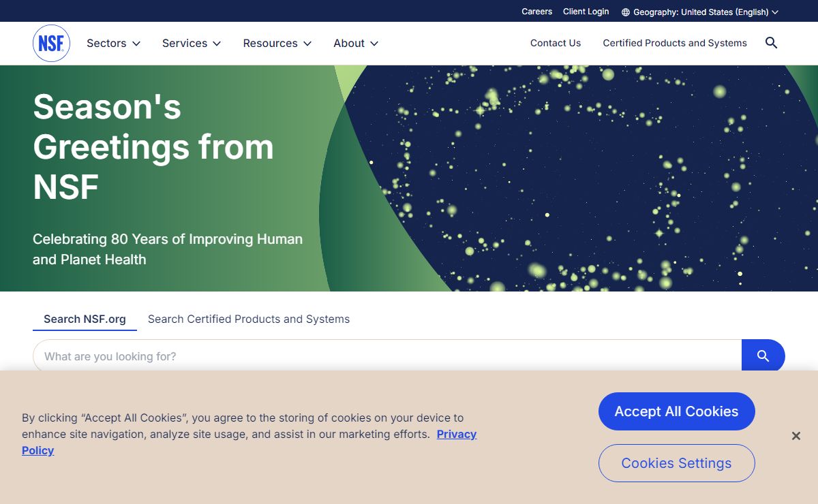Click the NSF logo

click(51, 43)
